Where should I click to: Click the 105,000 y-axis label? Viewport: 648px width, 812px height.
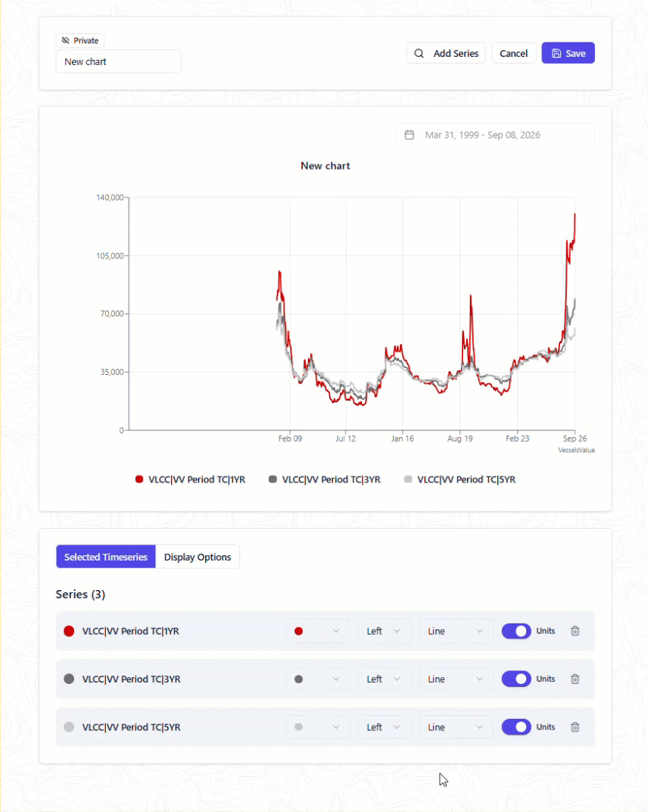(x=110, y=256)
